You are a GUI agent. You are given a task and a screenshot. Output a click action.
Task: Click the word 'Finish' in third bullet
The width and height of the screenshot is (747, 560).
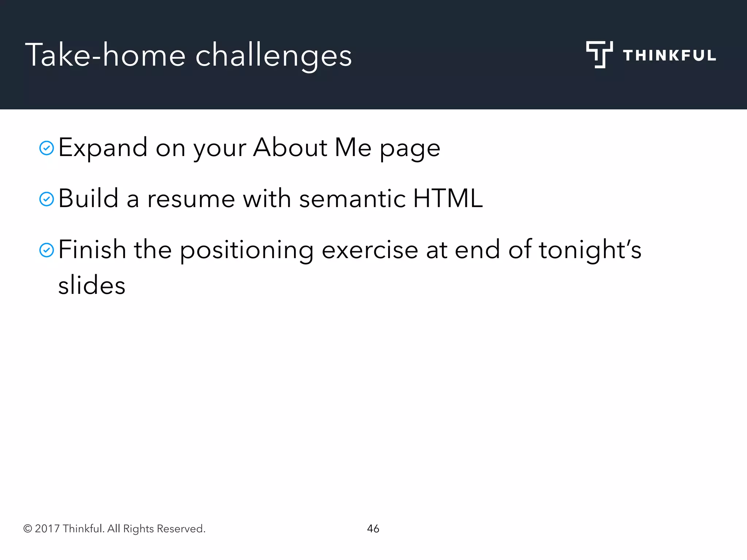click(x=92, y=249)
